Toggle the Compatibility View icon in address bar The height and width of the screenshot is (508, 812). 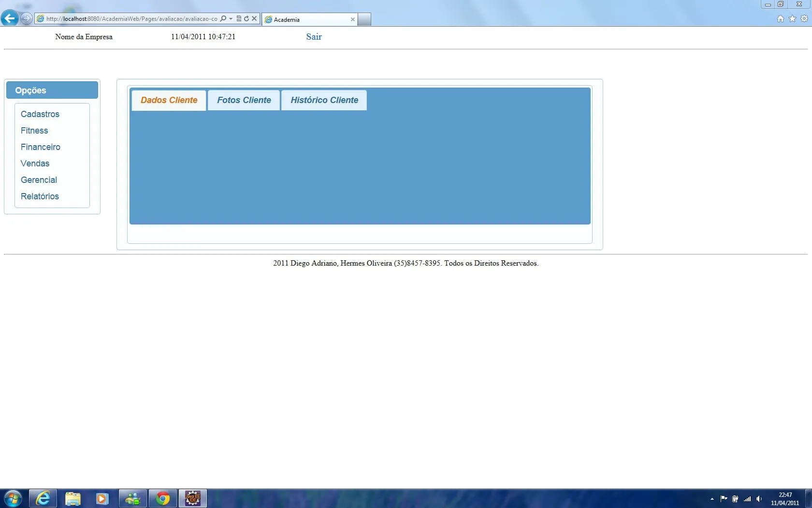pyautogui.click(x=239, y=19)
